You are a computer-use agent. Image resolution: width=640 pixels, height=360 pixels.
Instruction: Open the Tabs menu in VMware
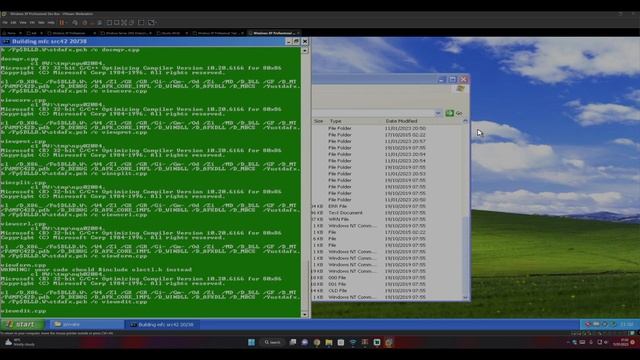point(41,22)
